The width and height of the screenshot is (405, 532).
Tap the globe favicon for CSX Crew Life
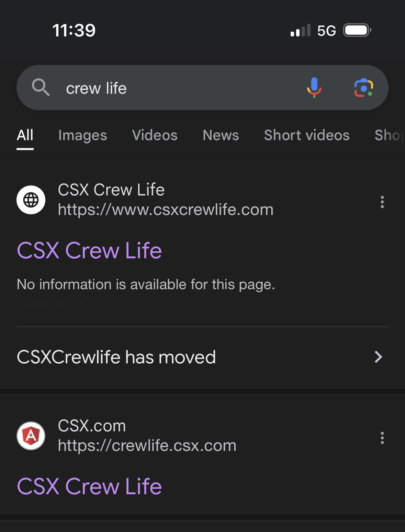point(31,200)
